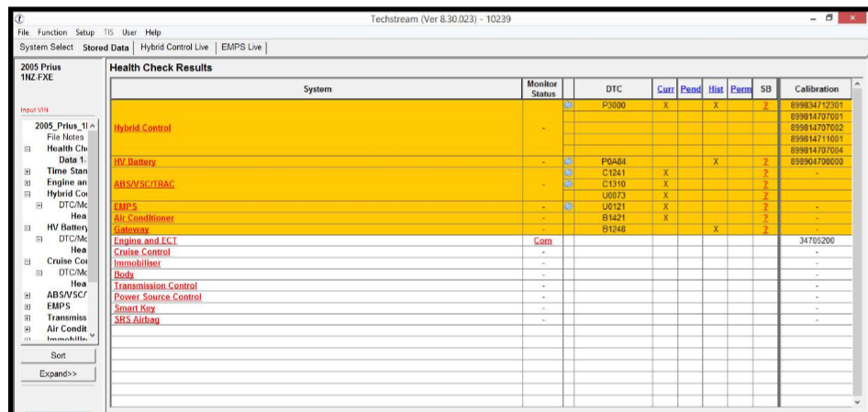Open the HV Battery system link
The width and height of the screenshot is (868, 412).
click(x=135, y=162)
